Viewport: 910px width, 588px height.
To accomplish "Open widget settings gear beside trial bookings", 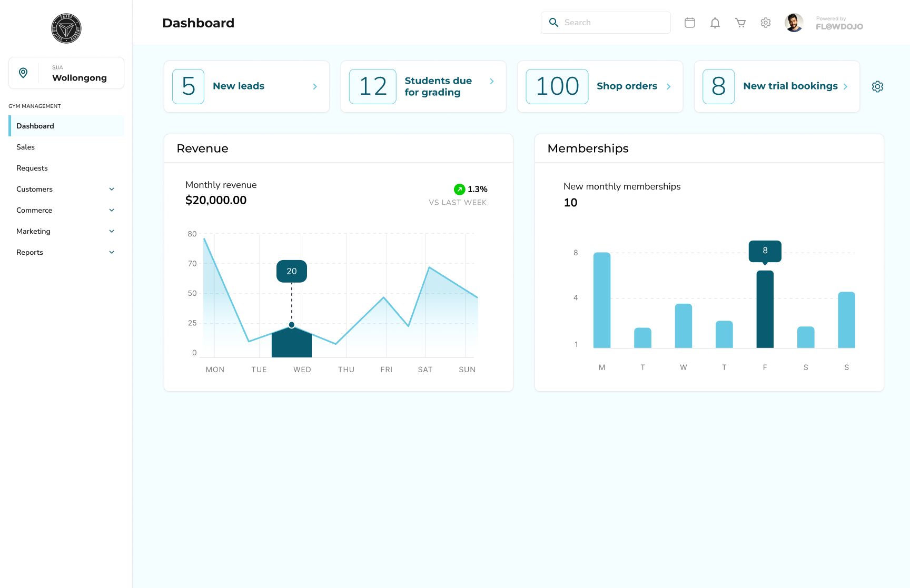I will 877,86.
